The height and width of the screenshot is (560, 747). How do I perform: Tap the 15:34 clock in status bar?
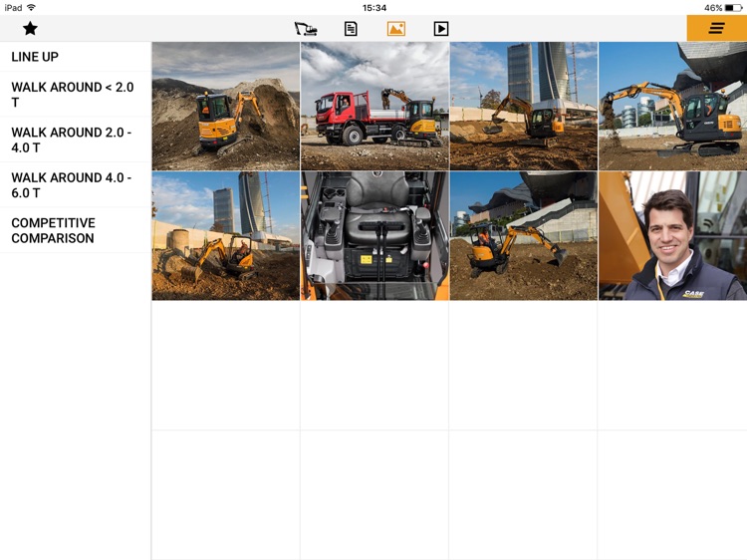[373, 8]
